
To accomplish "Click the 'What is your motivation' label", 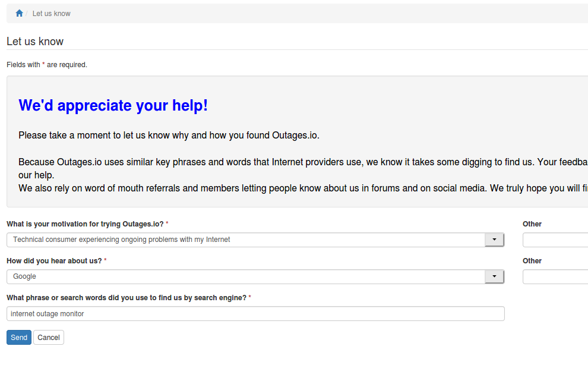I will tap(87, 224).
